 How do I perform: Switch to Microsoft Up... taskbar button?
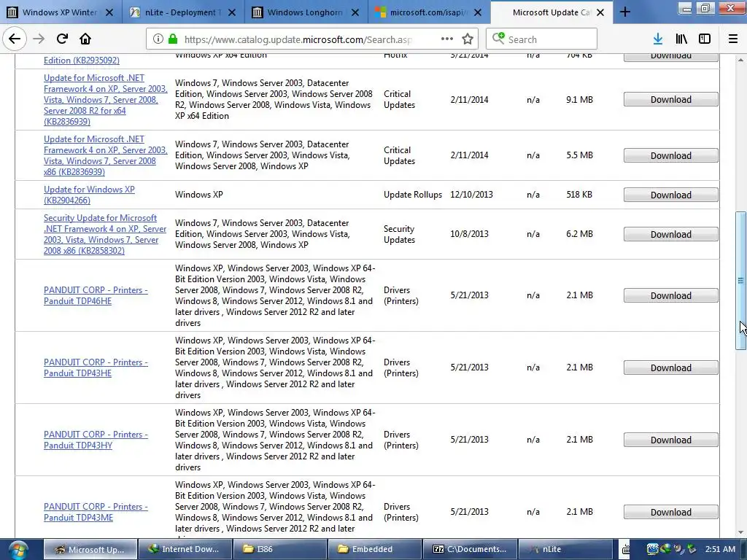[90, 550]
